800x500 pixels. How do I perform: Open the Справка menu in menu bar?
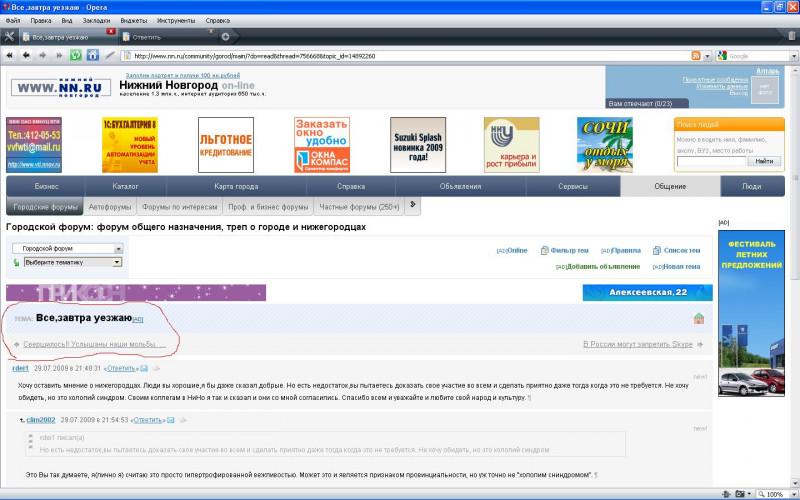coord(217,20)
